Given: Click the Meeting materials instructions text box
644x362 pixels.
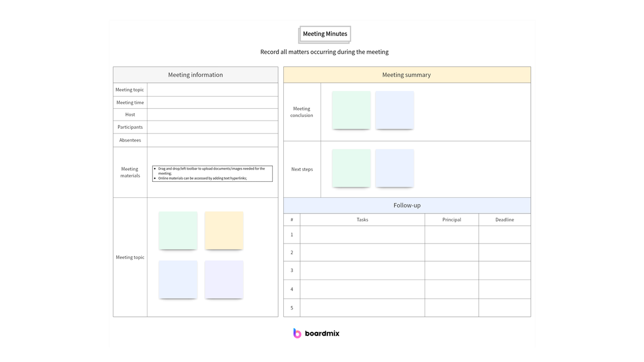Looking at the screenshot, I should coord(213,173).
